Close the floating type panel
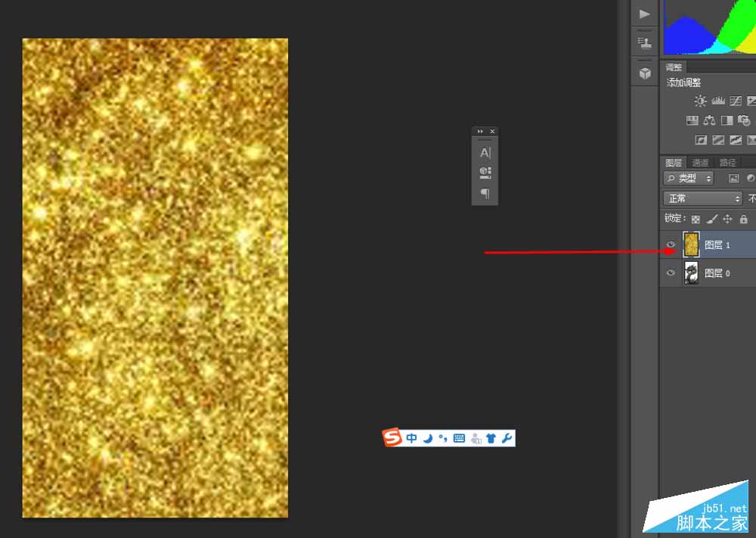Viewport: 756px width, 538px height. pos(492,131)
